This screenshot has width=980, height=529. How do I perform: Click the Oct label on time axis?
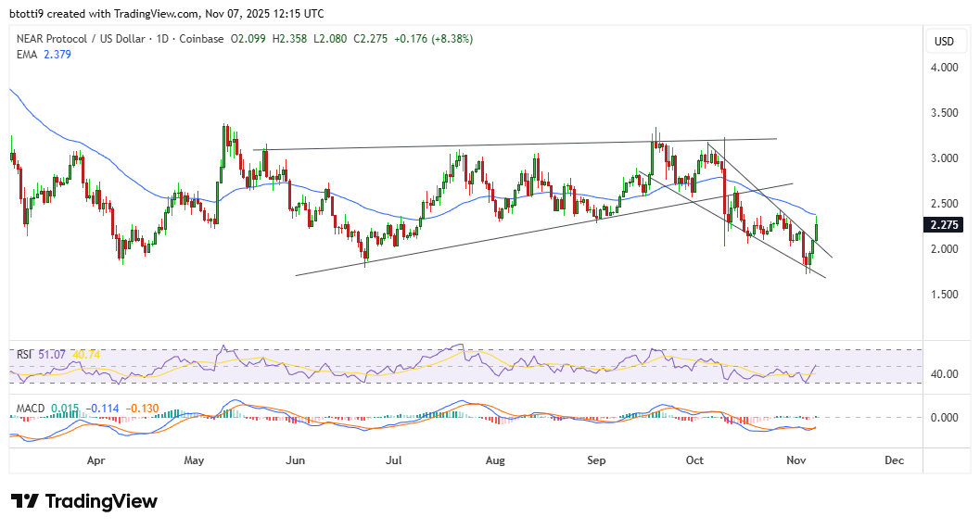[695, 460]
